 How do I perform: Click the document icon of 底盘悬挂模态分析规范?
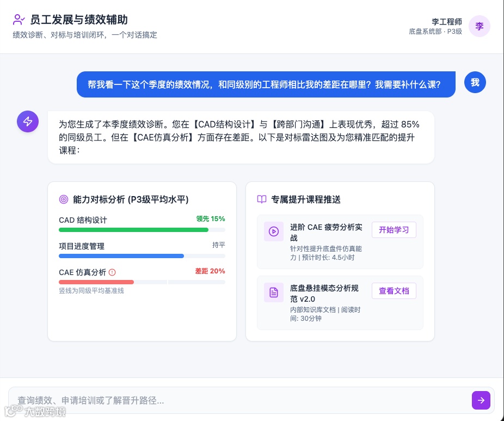(274, 292)
